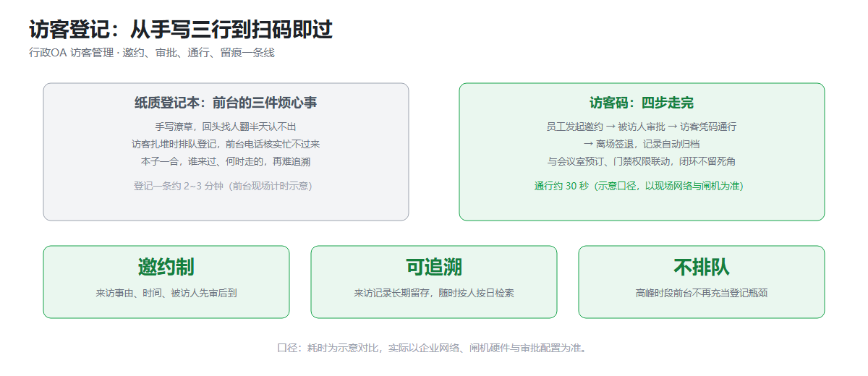Click the text 来访记录长期留存，随时按人按日检索
868x376 pixels.
click(x=434, y=294)
